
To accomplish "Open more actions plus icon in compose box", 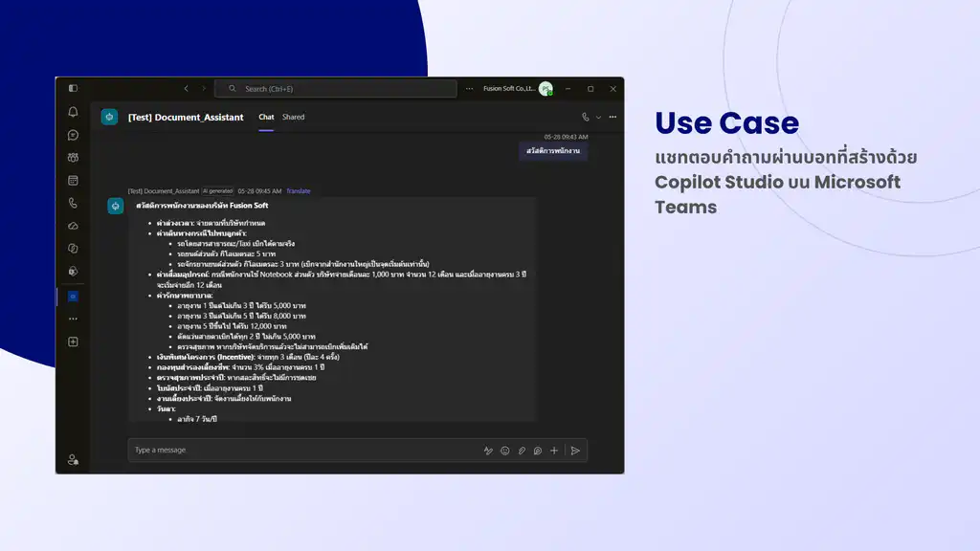I will coord(554,451).
